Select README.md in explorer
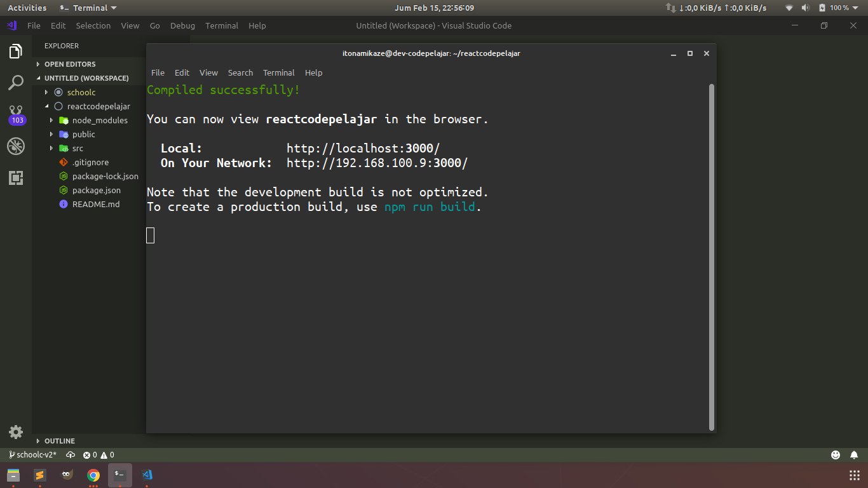The width and height of the screenshot is (868, 488). [96, 204]
